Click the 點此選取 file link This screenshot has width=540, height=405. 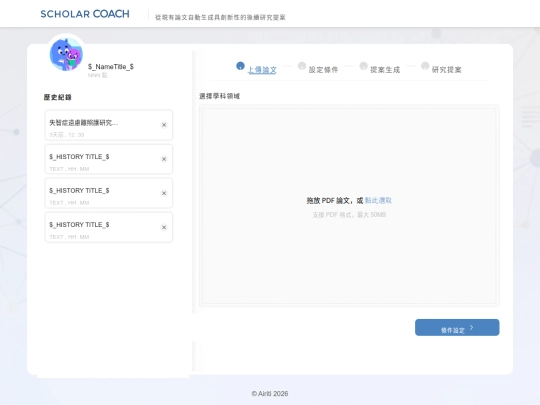point(378,200)
